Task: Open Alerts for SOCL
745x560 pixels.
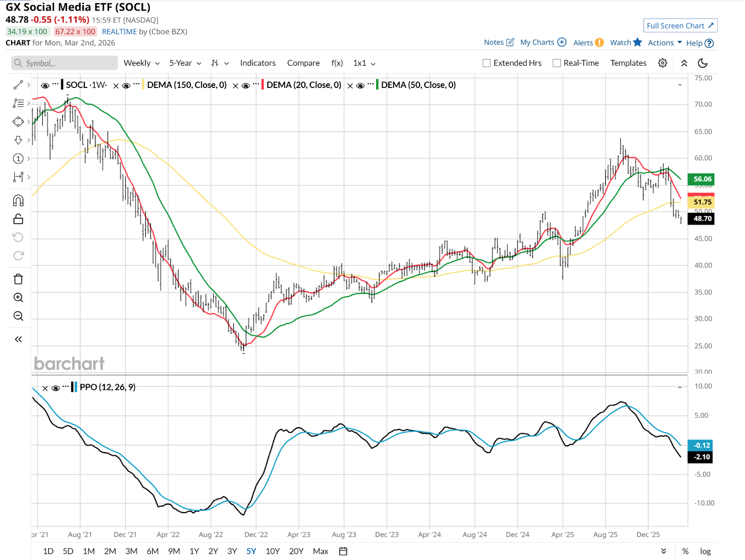Action: click(589, 43)
